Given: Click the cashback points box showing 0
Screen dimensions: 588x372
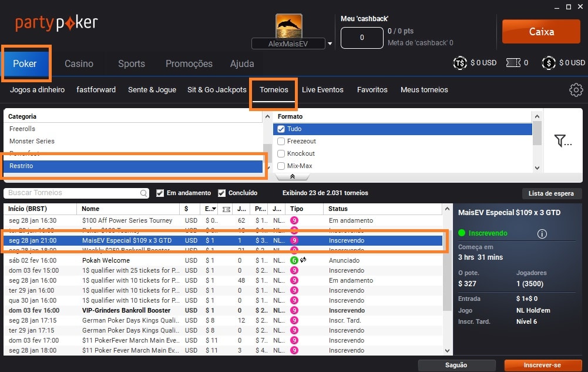Looking at the screenshot, I should tap(362, 38).
